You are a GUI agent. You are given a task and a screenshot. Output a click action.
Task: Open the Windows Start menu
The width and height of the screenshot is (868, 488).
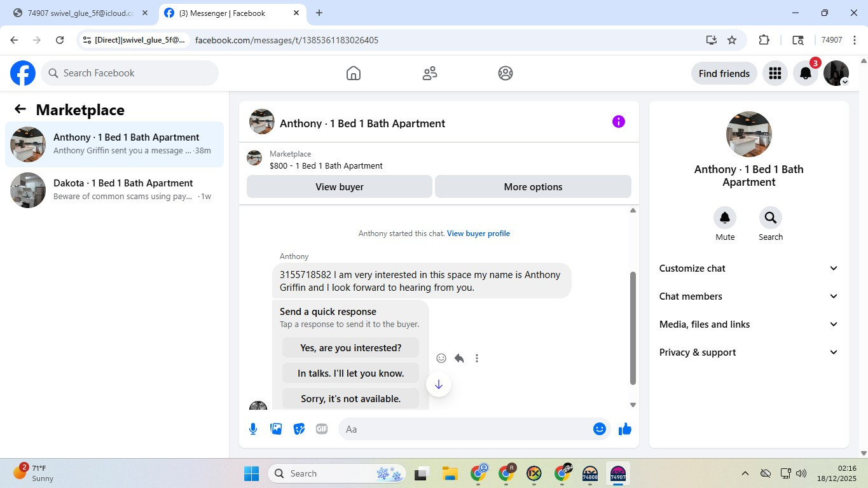[x=252, y=473]
